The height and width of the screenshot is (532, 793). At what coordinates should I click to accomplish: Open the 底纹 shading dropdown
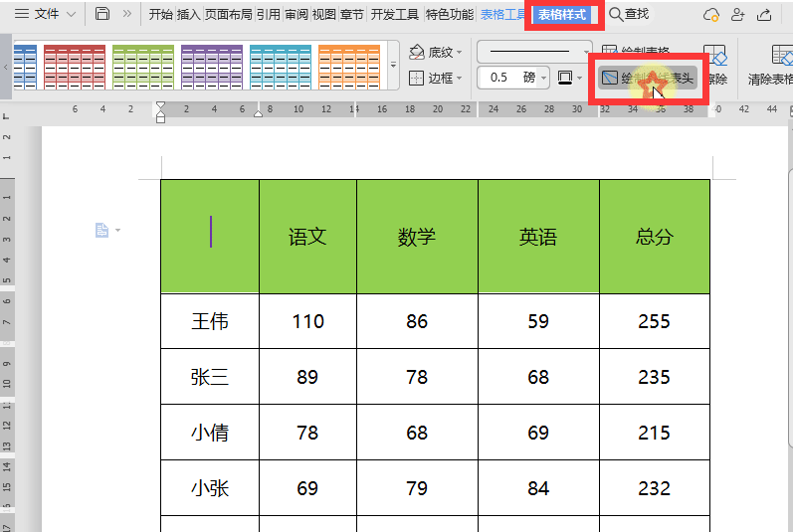pos(433,52)
